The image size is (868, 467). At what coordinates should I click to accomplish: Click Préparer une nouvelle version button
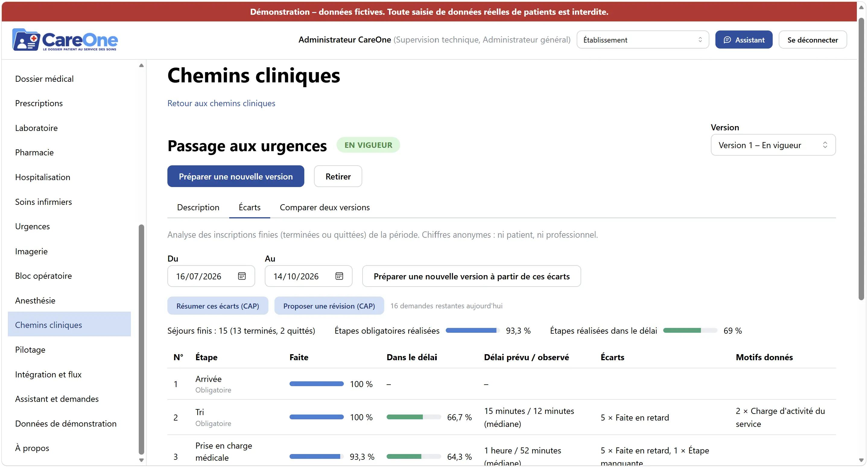236,176
